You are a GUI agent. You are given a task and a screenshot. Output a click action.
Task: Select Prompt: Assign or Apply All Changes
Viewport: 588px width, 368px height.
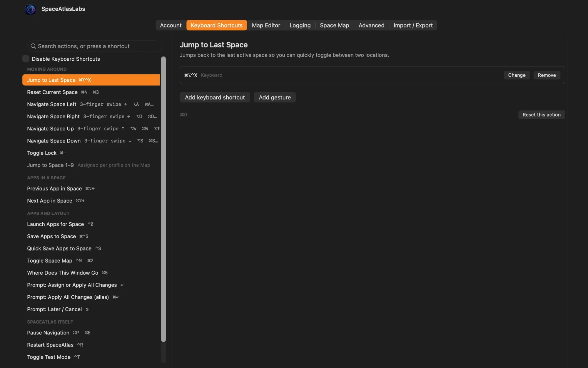91,285
